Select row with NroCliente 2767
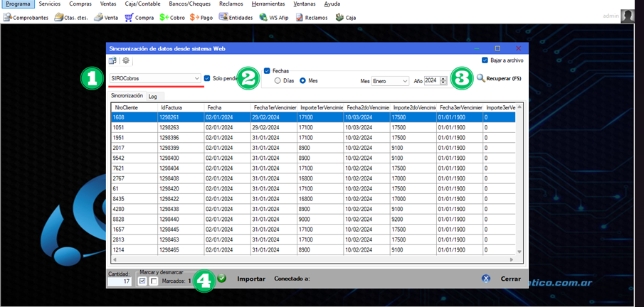644x307 pixels. [x=313, y=178]
